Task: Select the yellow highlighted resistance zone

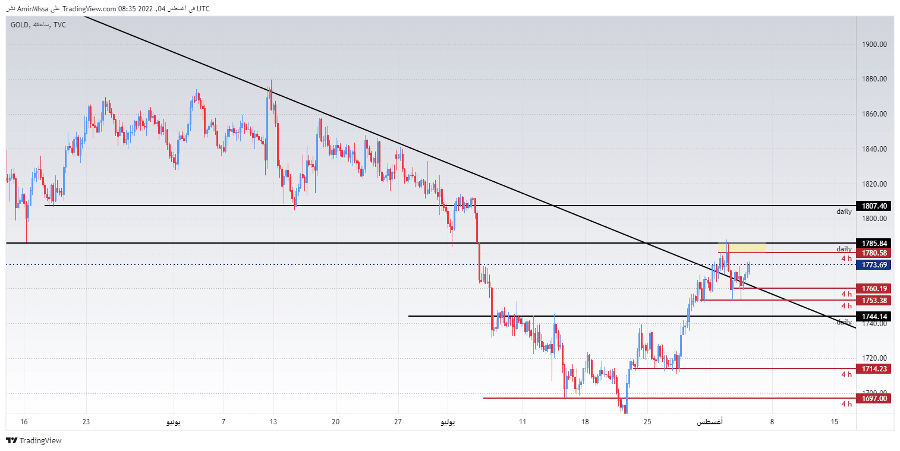Action: point(742,247)
